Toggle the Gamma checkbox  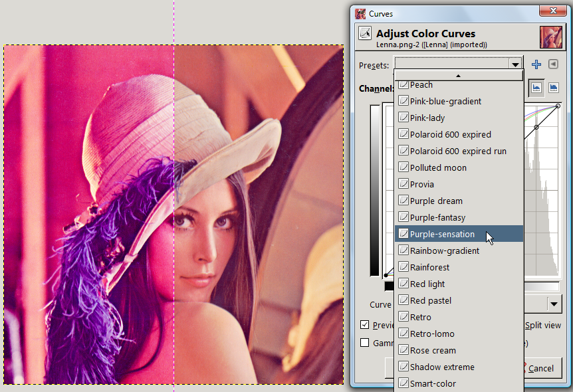pyautogui.click(x=365, y=342)
